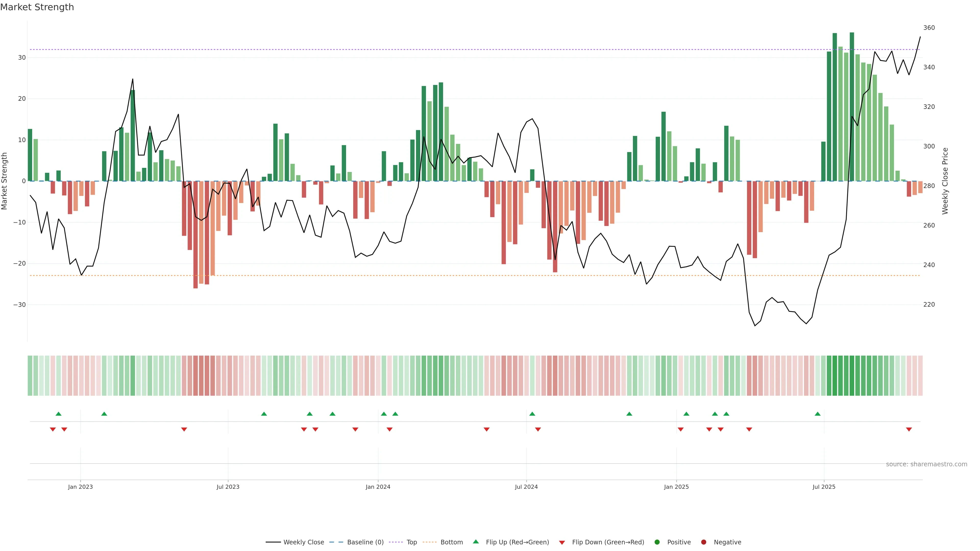Click the Jul 2025 x-axis label
The width and height of the screenshot is (980, 551).
click(x=824, y=487)
